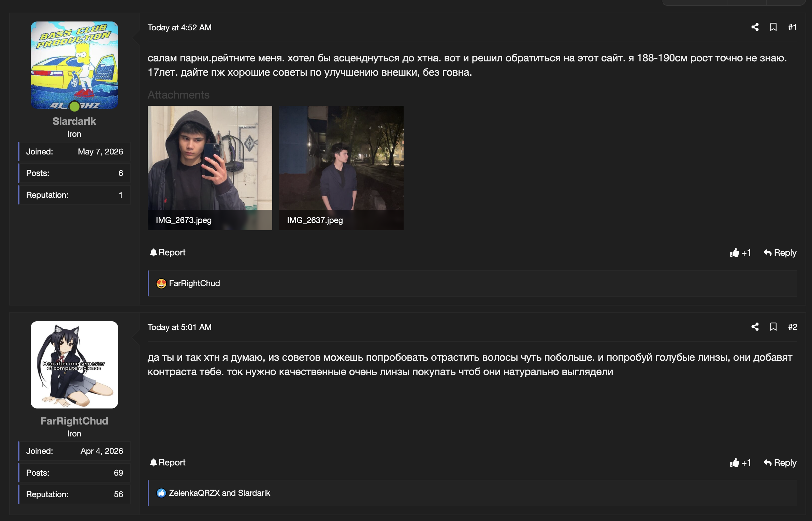Click the blue like reaction icon on post #2
The height and width of the screenshot is (521, 812).
point(161,493)
